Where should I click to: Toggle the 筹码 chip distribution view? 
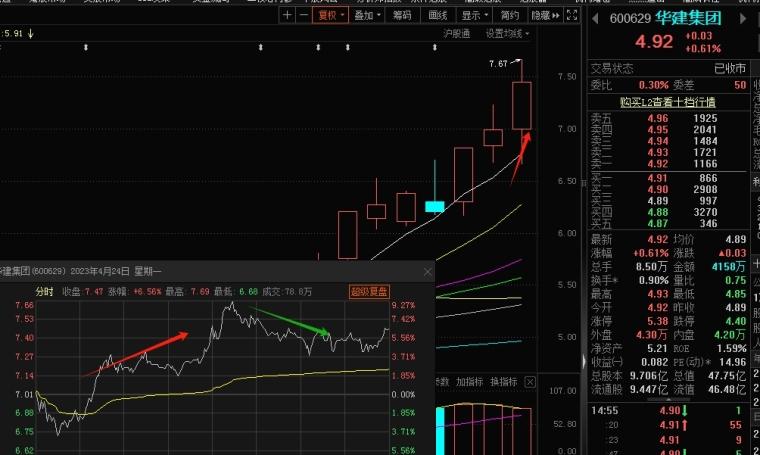pos(402,16)
